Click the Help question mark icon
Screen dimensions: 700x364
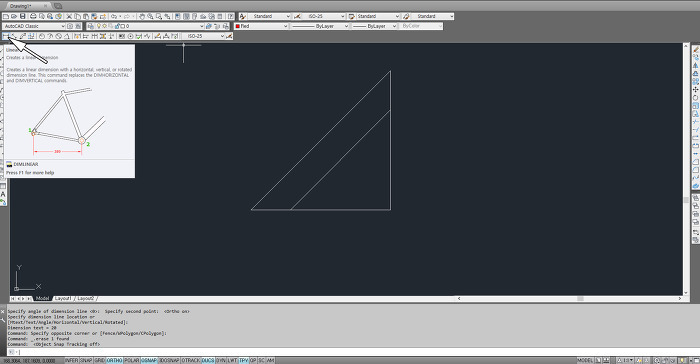click(x=231, y=17)
